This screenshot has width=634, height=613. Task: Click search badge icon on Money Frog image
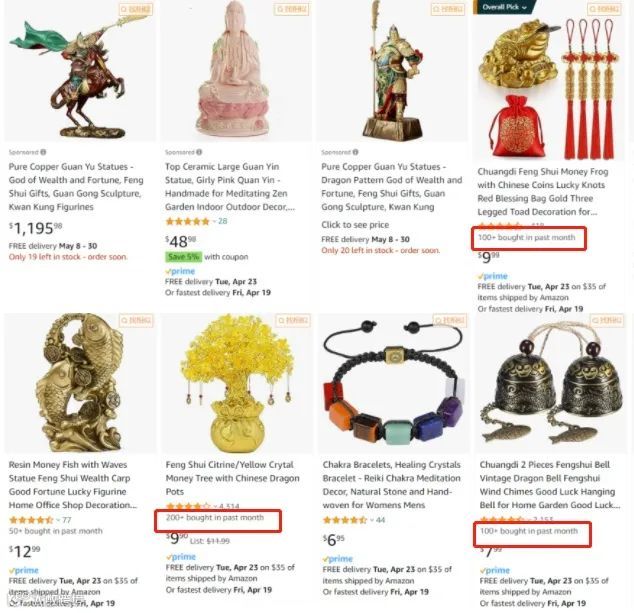[x=604, y=9]
